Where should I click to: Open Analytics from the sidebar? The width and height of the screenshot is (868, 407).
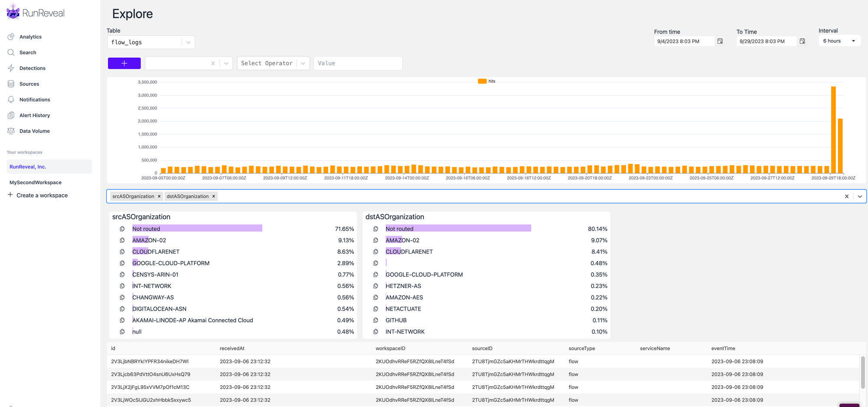30,36
